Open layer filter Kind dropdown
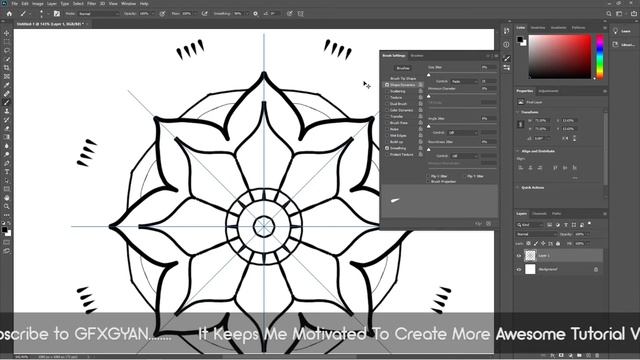This screenshot has width=640, height=360. (530, 225)
